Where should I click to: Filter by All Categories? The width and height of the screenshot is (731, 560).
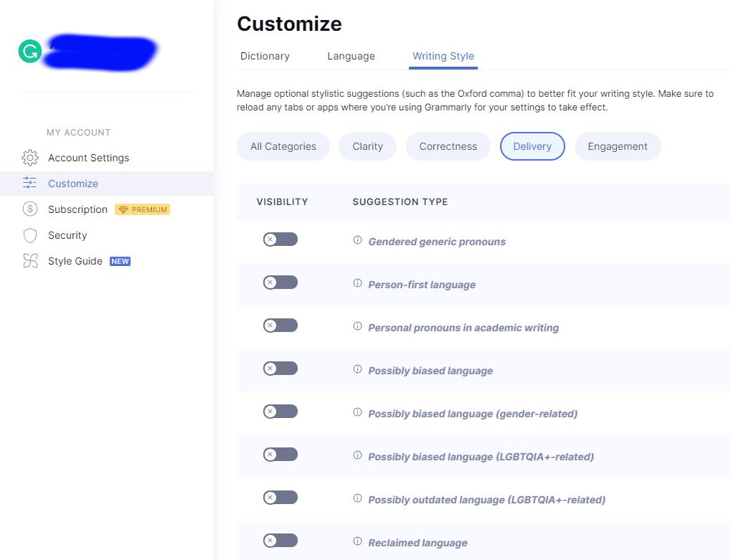pyautogui.click(x=283, y=146)
